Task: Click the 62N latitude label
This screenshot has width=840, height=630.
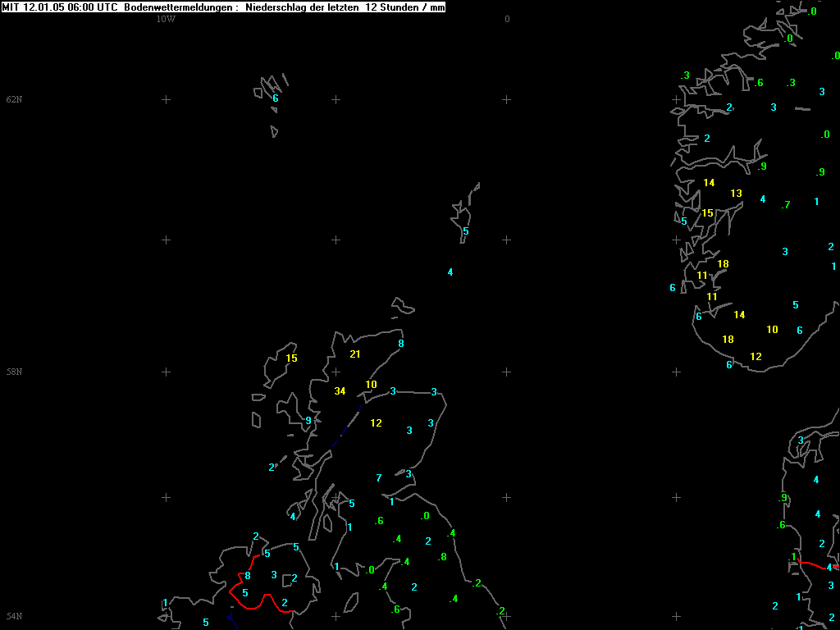Action: coord(15,99)
